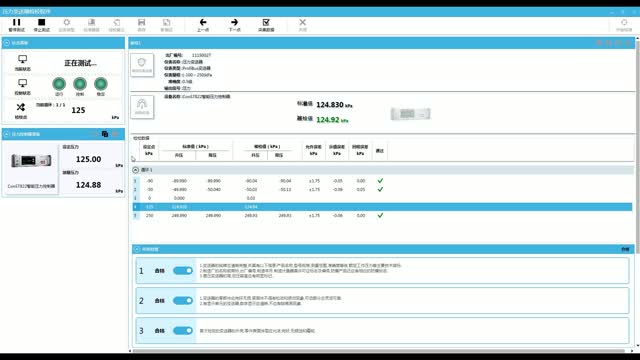
Task: Toggle the switch for inspection item 2
Action: tap(182, 300)
